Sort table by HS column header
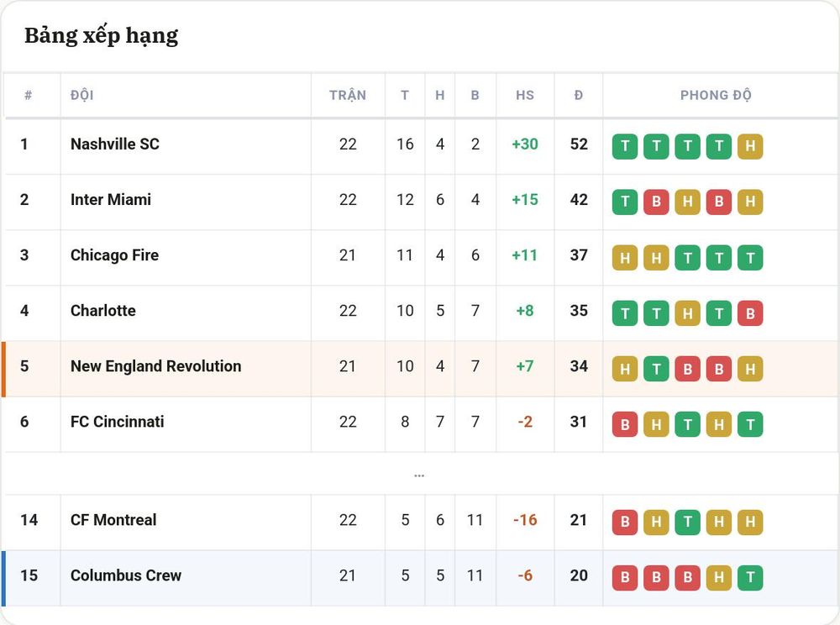 pyautogui.click(x=525, y=95)
